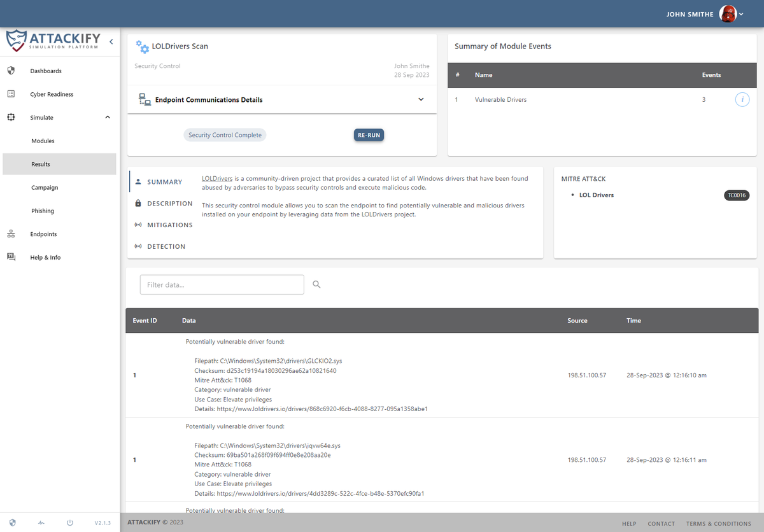Click the LOL Drivers MITRE entry
The height and width of the screenshot is (532, 764).
[x=597, y=195]
